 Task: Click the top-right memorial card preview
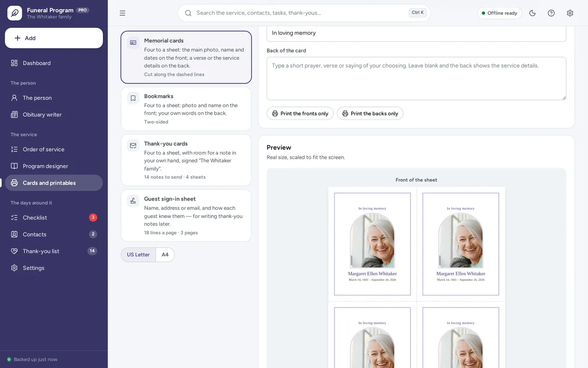[x=461, y=244]
